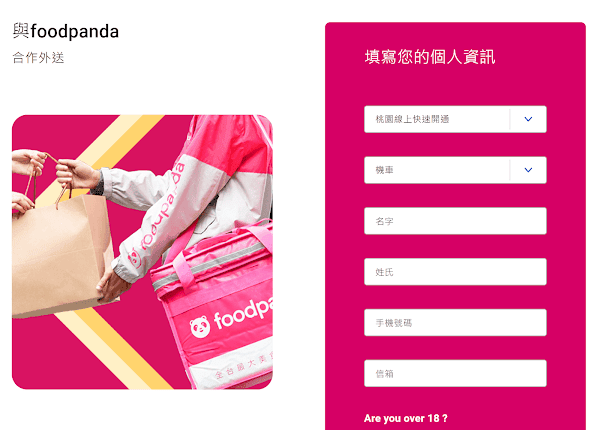Click the panda logo on the pink delivery bag

coord(200,327)
